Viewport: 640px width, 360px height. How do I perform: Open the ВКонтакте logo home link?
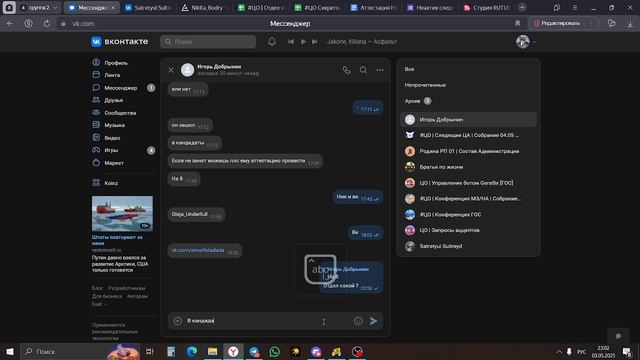120,42
